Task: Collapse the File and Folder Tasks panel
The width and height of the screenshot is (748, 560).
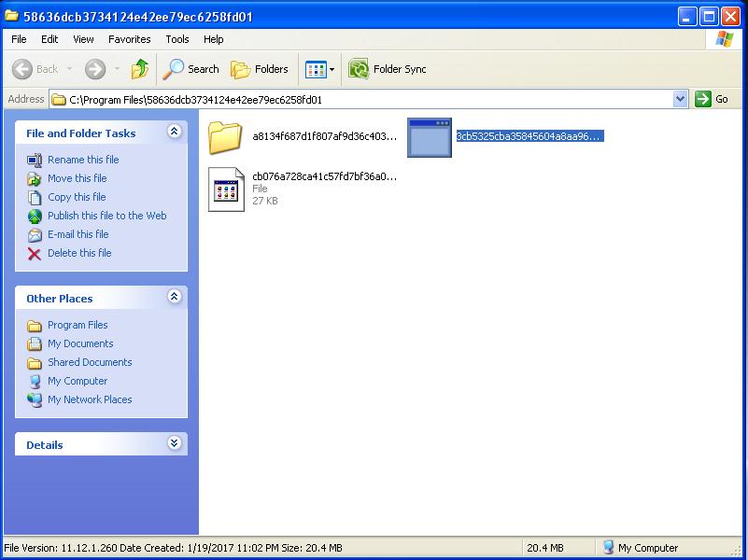Action: [x=174, y=131]
